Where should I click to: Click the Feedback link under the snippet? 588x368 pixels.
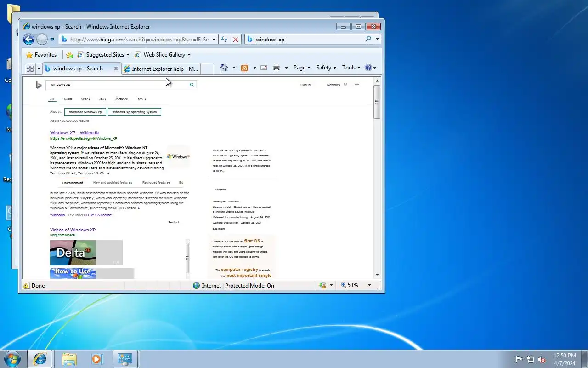point(174,222)
